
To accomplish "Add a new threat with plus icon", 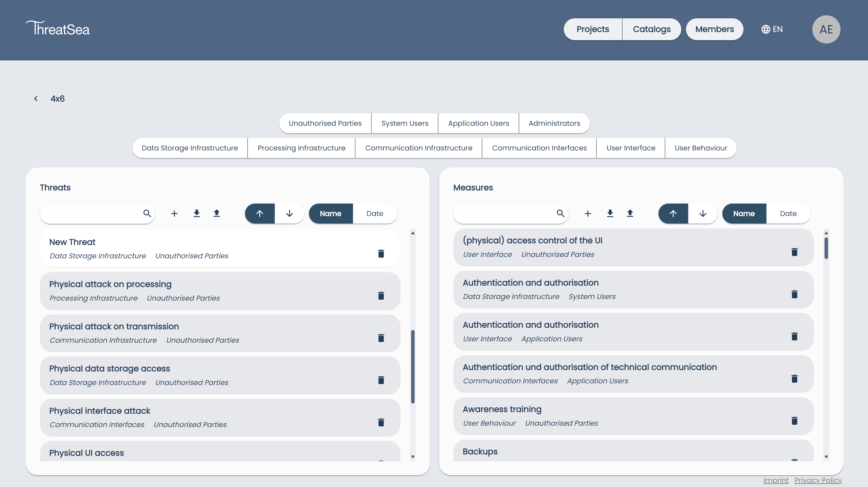I will pyautogui.click(x=174, y=213).
